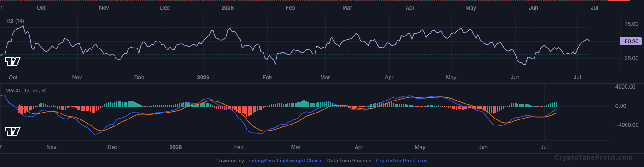Click Feb on the RSI pane time axis
Viewport: 644px width, 167px height.
pos(267,78)
